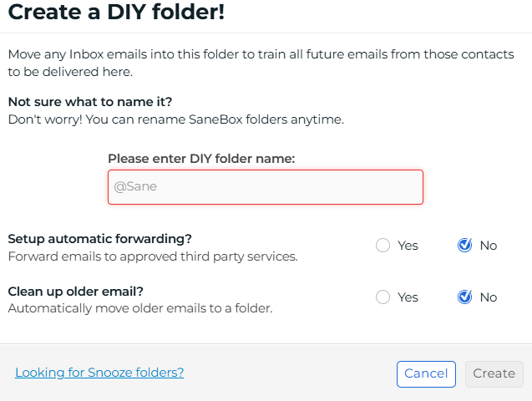Click the Yes text beside automatic forwarding

point(408,246)
